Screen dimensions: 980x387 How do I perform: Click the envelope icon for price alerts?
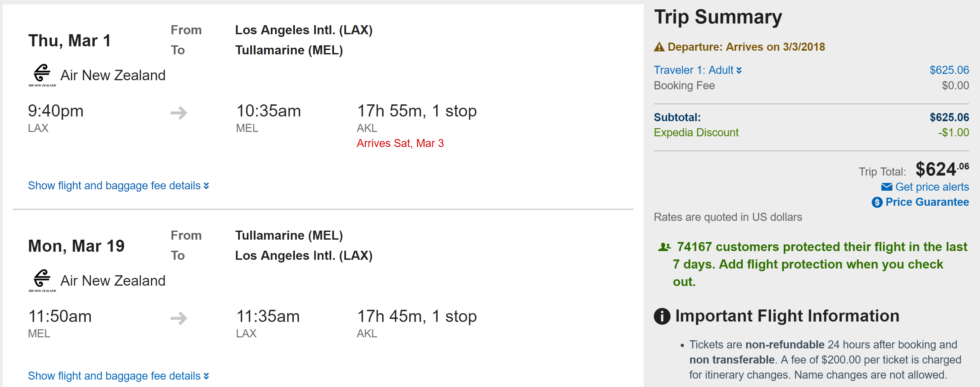coord(886,187)
